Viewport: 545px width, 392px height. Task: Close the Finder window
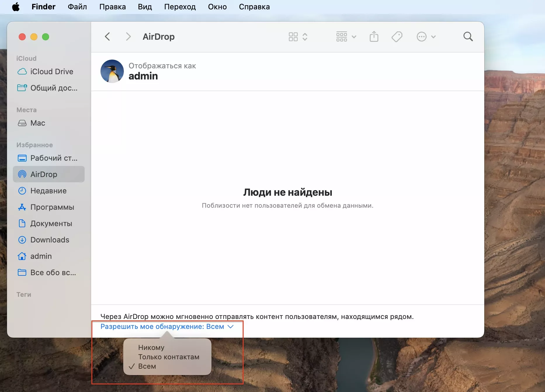tap(22, 37)
